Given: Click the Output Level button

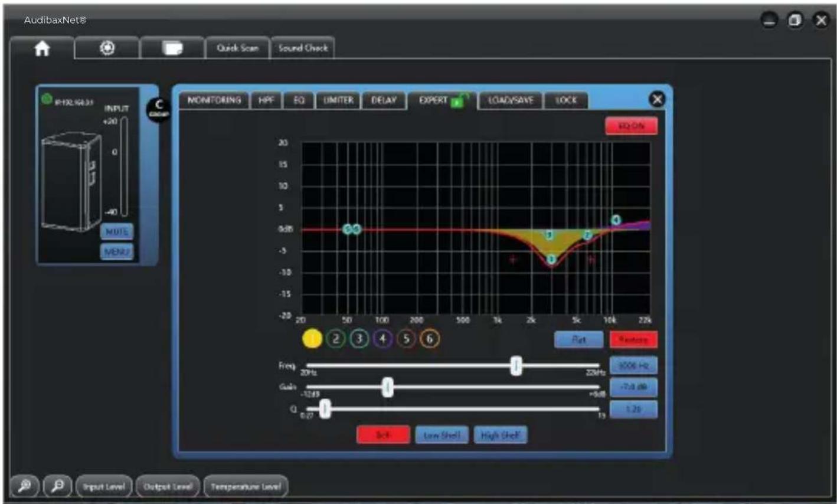Looking at the screenshot, I should click(x=168, y=486).
